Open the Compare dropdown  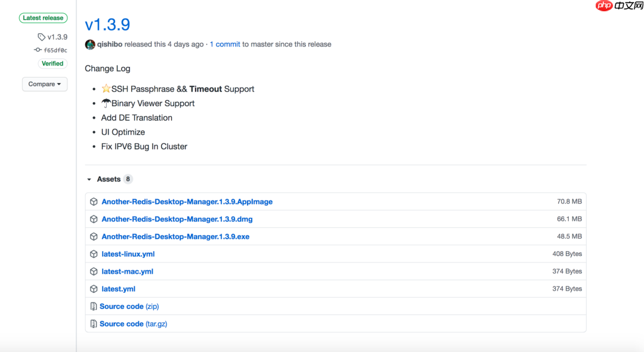click(x=45, y=84)
